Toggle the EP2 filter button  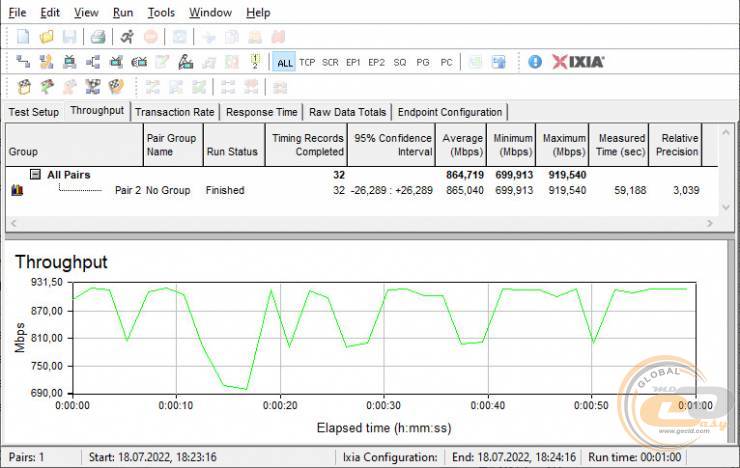tap(376, 62)
